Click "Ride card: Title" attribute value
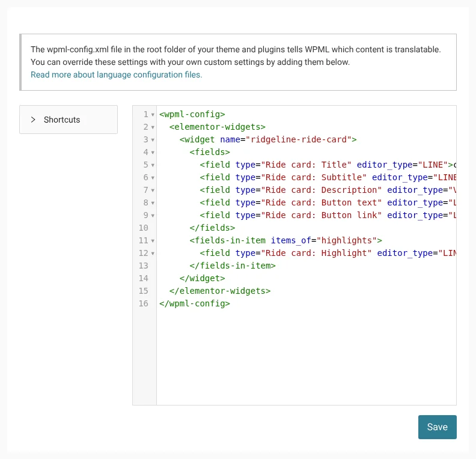Image resolution: width=476 pixels, height=459 pixels. (x=306, y=165)
